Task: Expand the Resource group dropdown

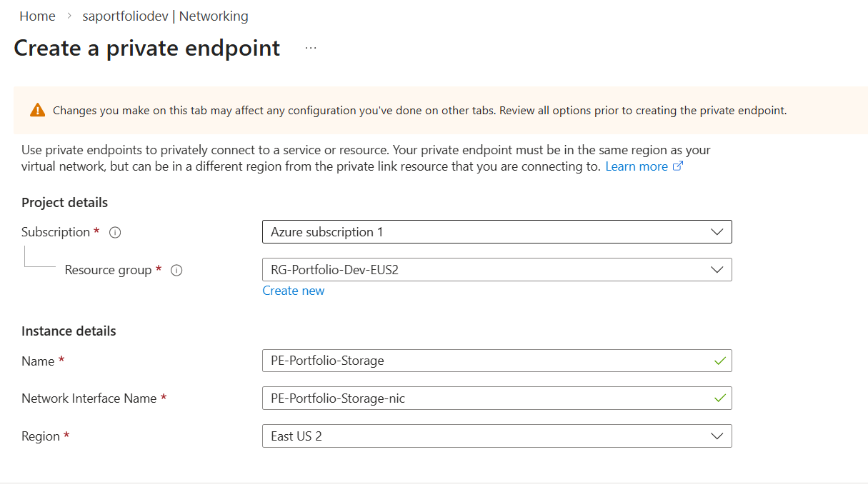Action: click(x=497, y=270)
